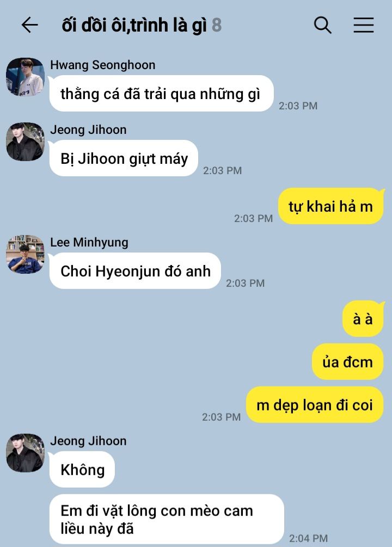The height and width of the screenshot is (547, 392).
Task: Open Lee Minhyung's profile avatar
Action: (25, 254)
